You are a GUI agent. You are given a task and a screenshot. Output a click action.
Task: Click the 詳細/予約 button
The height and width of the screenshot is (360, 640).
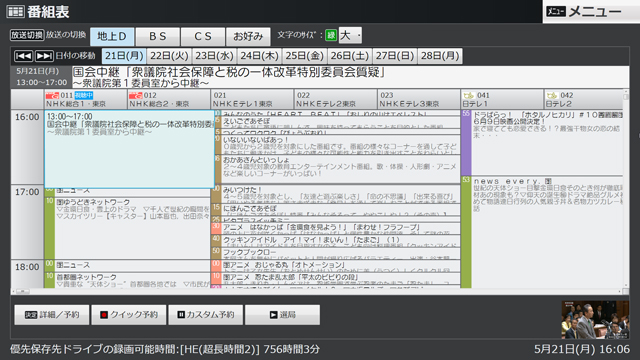coord(52,315)
